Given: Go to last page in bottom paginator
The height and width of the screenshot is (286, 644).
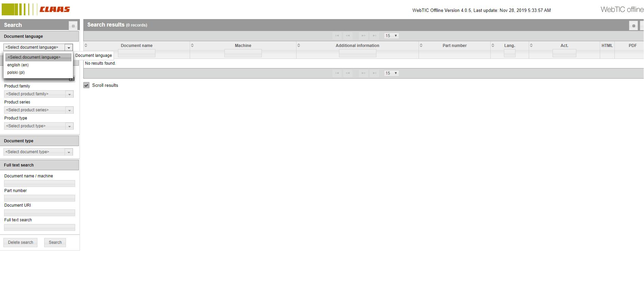Looking at the screenshot, I should (374, 73).
